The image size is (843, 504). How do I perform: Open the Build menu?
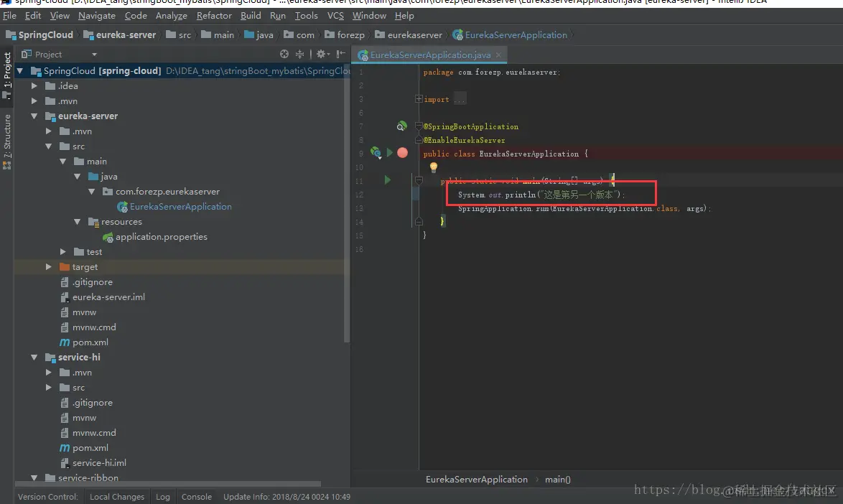click(251, 16)
